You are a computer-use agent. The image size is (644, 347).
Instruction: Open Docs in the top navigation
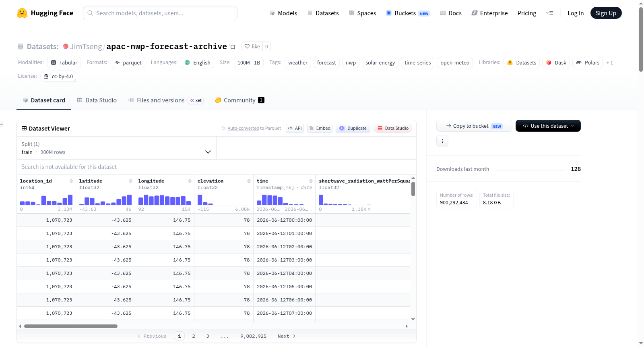(451, 13)
